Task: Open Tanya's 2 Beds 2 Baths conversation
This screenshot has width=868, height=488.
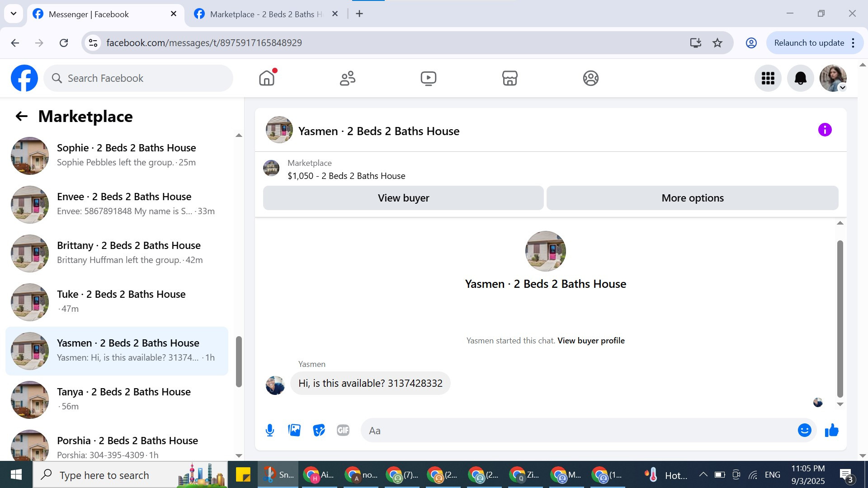Action: (117, 399)
